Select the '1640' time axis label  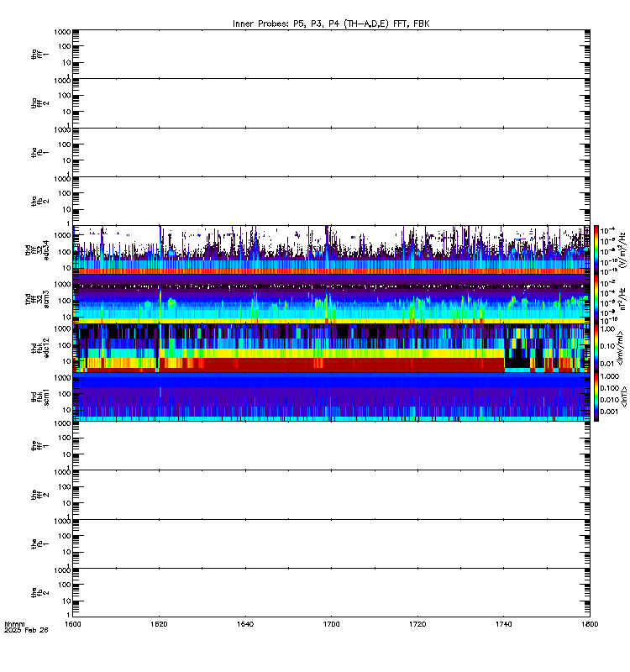[x=245, y=624]
